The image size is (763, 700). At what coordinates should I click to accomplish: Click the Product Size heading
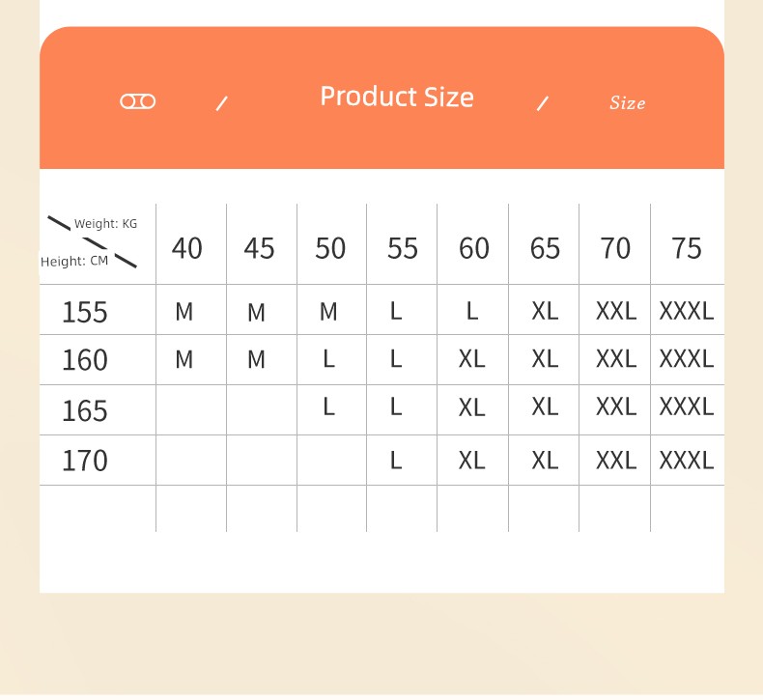click(x=397, y=97)
